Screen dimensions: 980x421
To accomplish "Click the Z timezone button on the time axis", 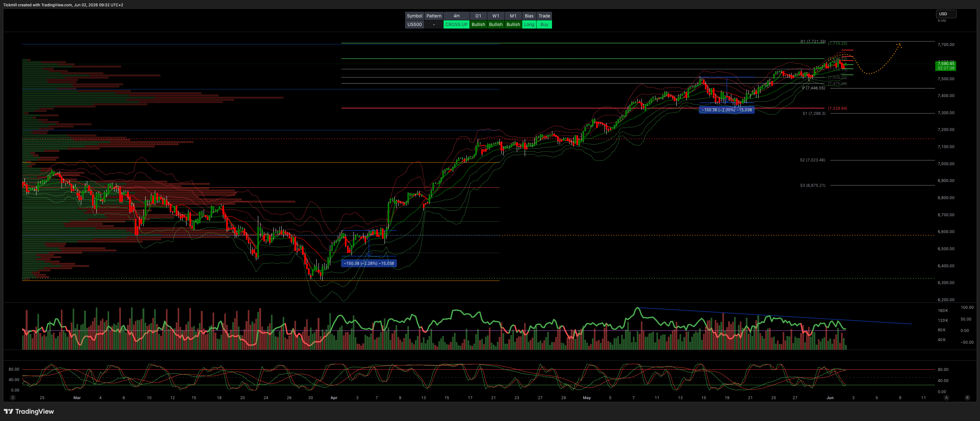I will click(x=13, y=398).
